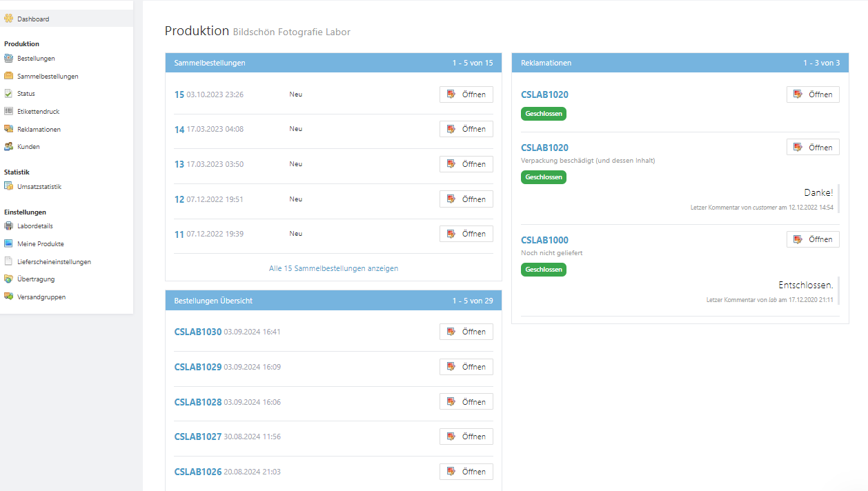Click the Reklamationen icon in sidebar
Viewport: 868px width, 491px height.
point(8,129)
